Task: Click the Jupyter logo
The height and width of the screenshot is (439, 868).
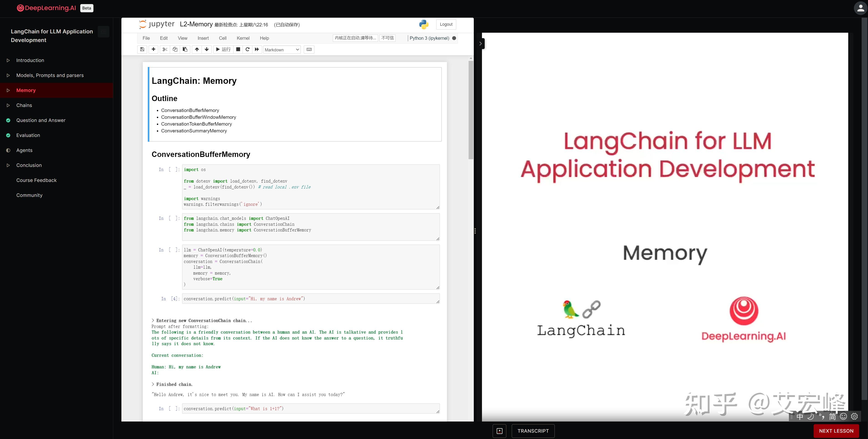Action: (157, 24)
